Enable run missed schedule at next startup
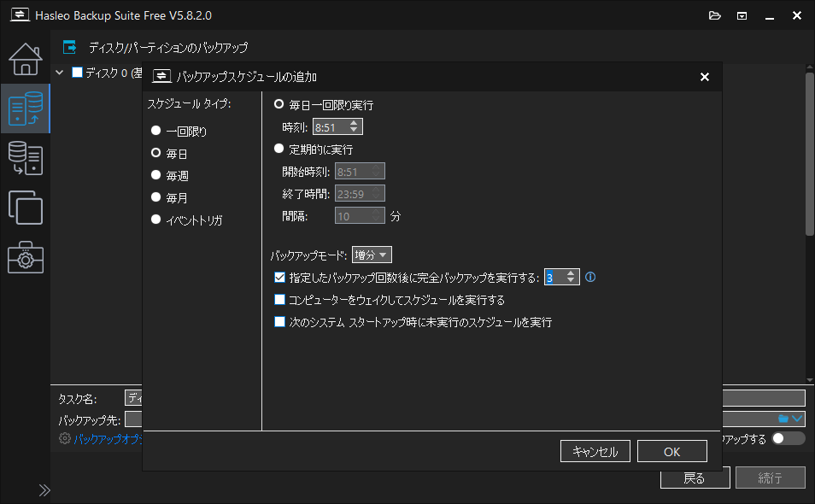815x504 pixels. (279, 322)
